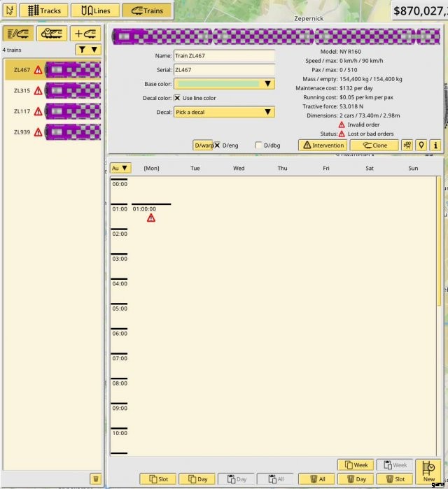Open the Pick a decal dropdown
Viewport: 448px width, 489px height.
point(224,112)
